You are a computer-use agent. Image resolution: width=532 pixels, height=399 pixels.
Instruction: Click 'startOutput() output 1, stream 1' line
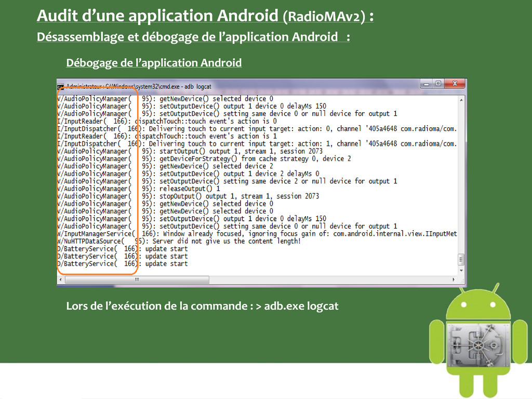pos(190,151)
